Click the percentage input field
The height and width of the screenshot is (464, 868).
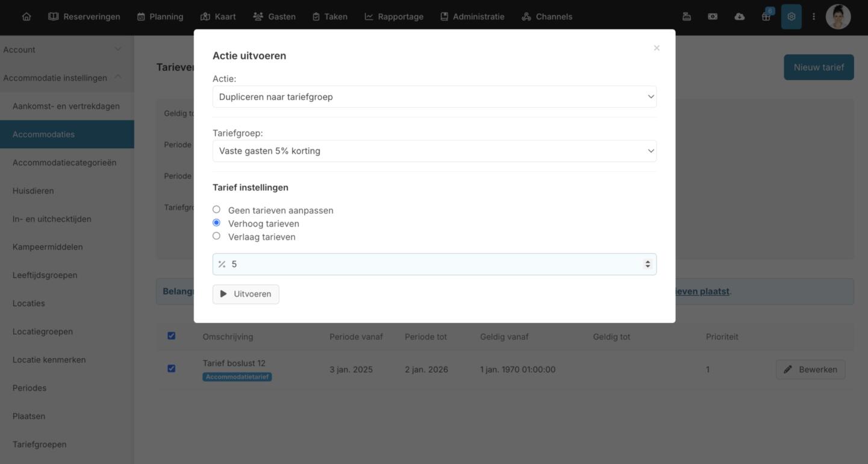(x=434, y=265)
